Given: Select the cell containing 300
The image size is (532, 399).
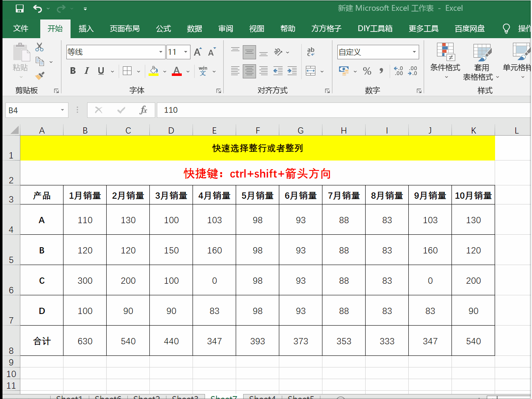Looking at the screenshot, I should 85,281.
